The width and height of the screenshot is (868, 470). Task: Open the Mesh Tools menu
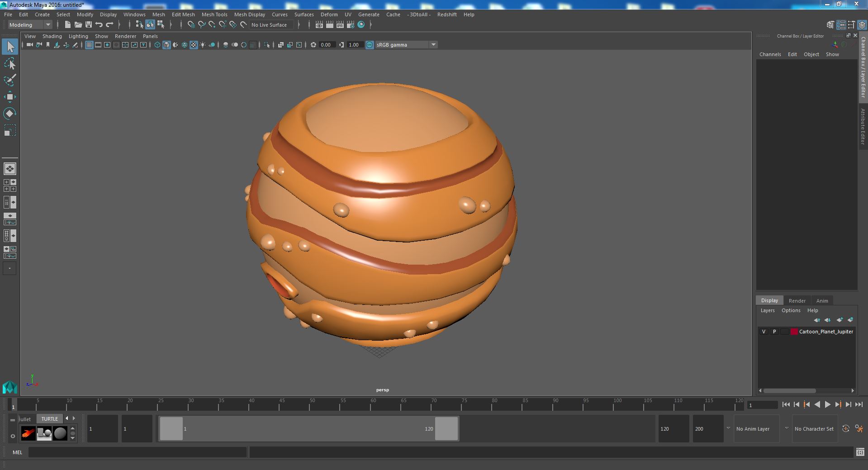point(214,14)
